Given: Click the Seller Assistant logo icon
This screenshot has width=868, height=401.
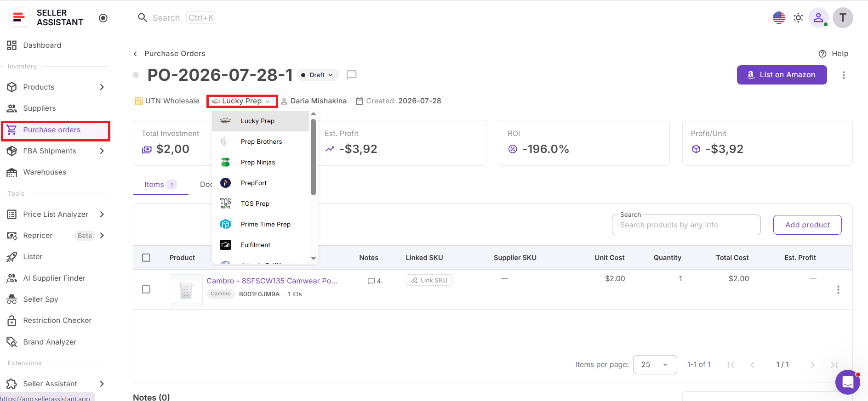Looking at the screenshot, I should point(19,17).
